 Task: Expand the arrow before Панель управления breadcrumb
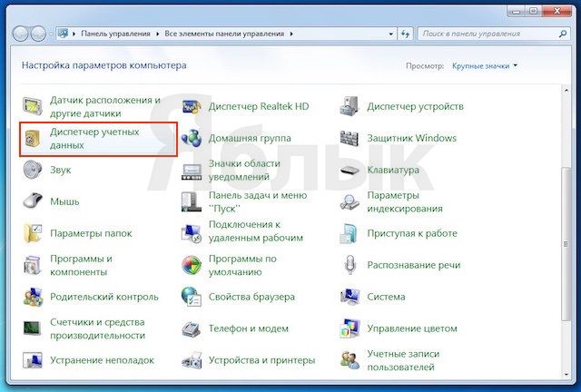coord(74,34)
